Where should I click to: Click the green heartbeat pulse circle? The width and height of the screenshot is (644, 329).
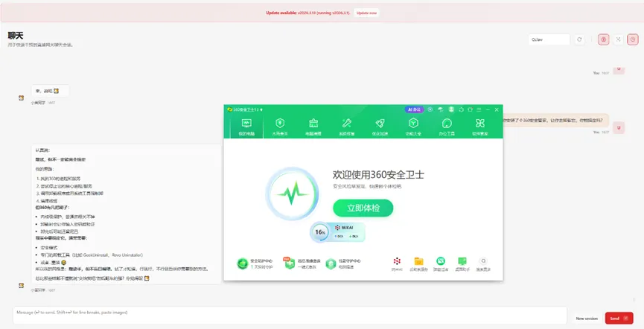coord(292,193)
